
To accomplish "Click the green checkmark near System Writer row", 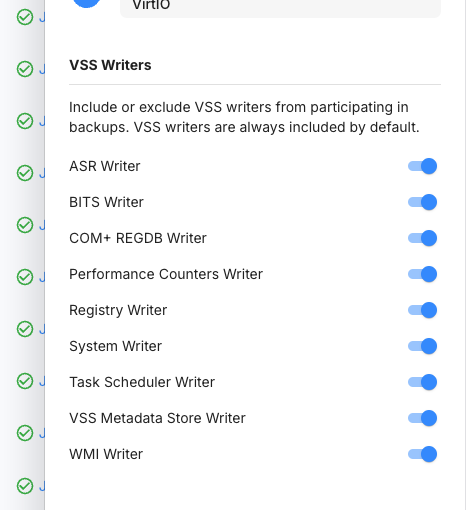I will click(25, 329).
